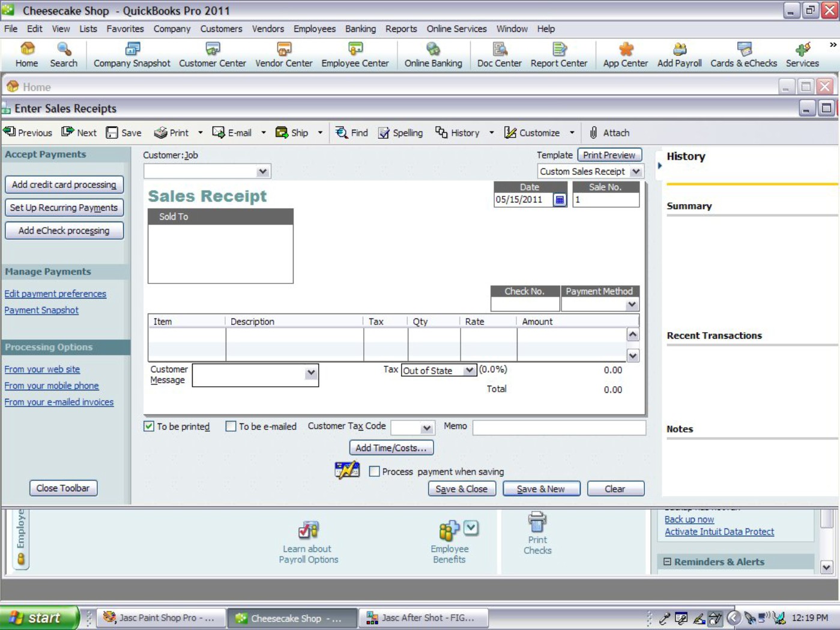Click Add credit card processing button

click(x=64, y=184)
